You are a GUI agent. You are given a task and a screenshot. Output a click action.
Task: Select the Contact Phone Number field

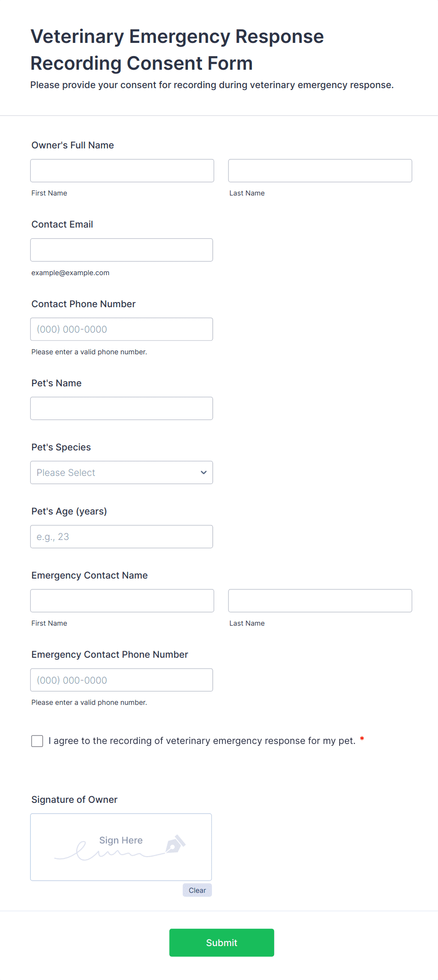[x=122, y=329]
